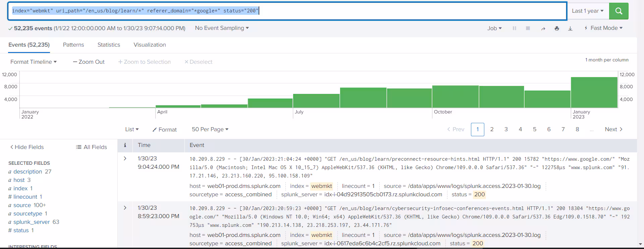Expand the 9:04:24 PM event row
The height and width of the screenshot is (249, 644).
(125, 158)
